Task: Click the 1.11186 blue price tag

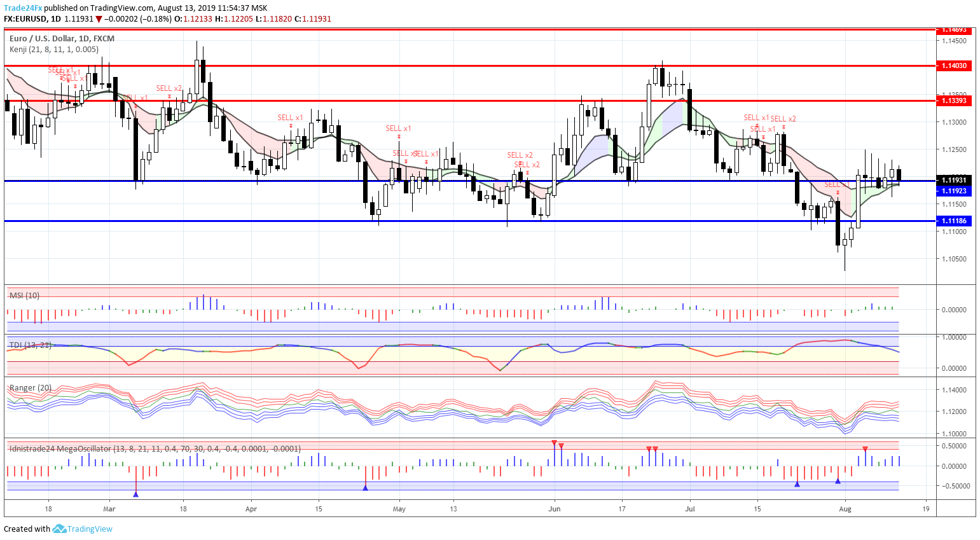Action: (955, 221)
